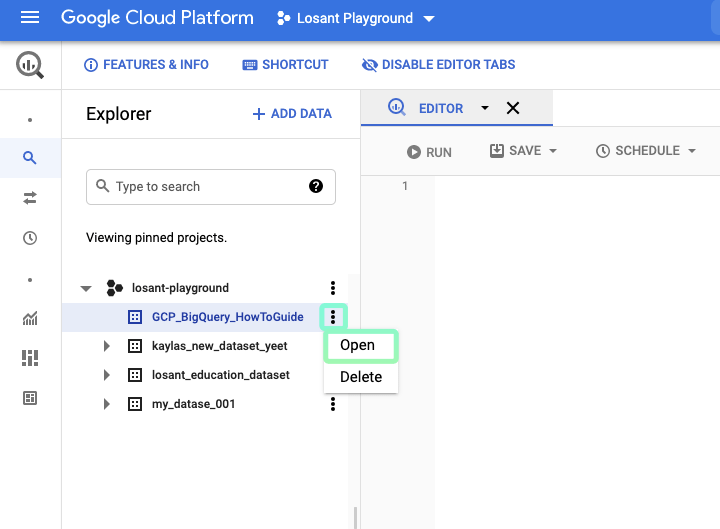This screenshot has height=529, width=720.
Task: Click the ADD DATA button
Action: [x=292, y=113]
